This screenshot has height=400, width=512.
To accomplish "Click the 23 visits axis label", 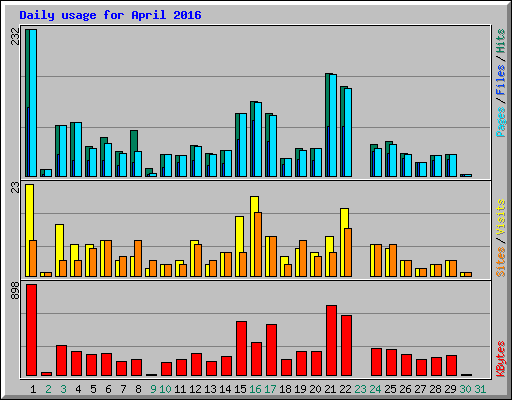I will coord(15,188).
